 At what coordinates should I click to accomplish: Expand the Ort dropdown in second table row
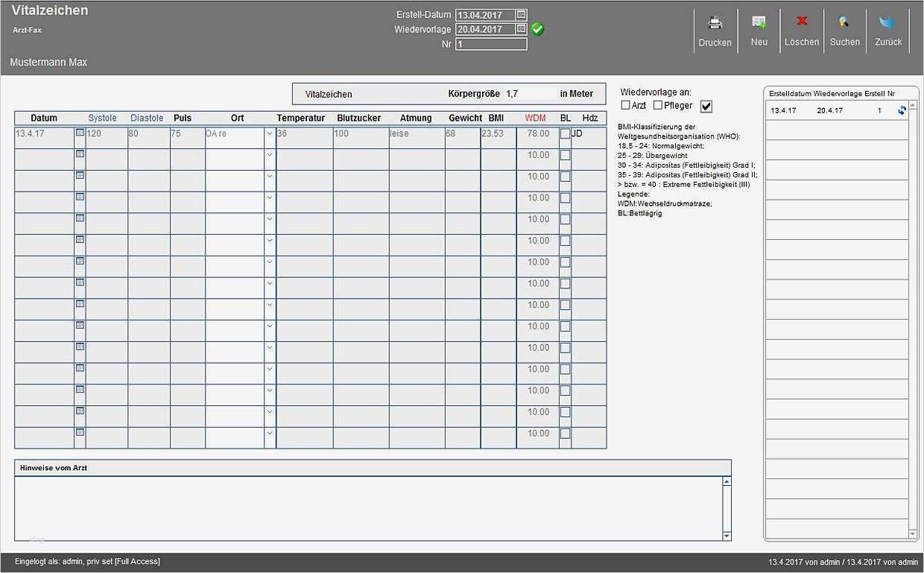pos(270,155)
